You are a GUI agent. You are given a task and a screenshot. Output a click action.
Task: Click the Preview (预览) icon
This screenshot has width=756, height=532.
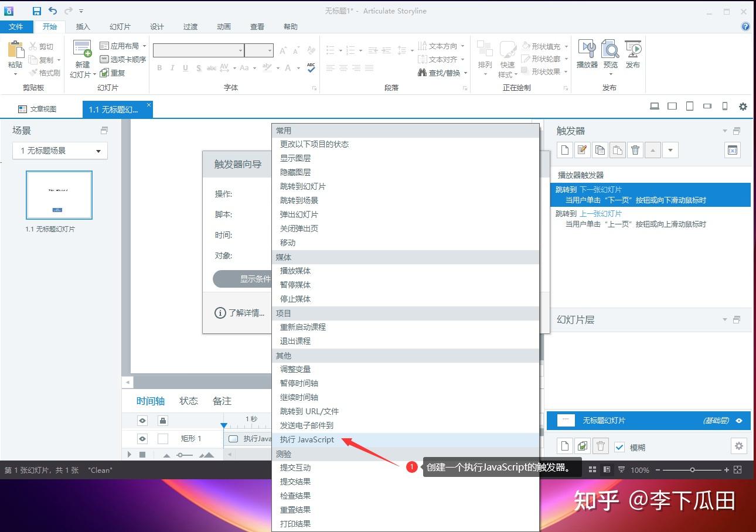point(610,54)
